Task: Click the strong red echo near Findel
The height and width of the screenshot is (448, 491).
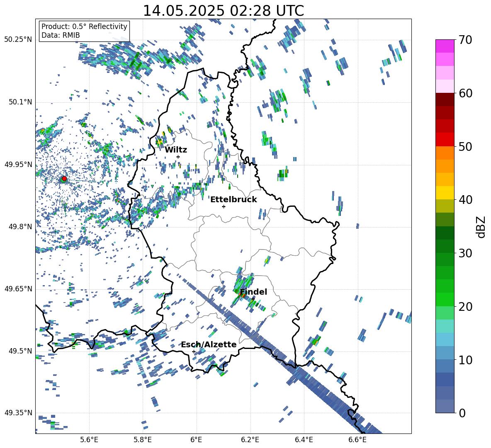Action: click(242, 295)
